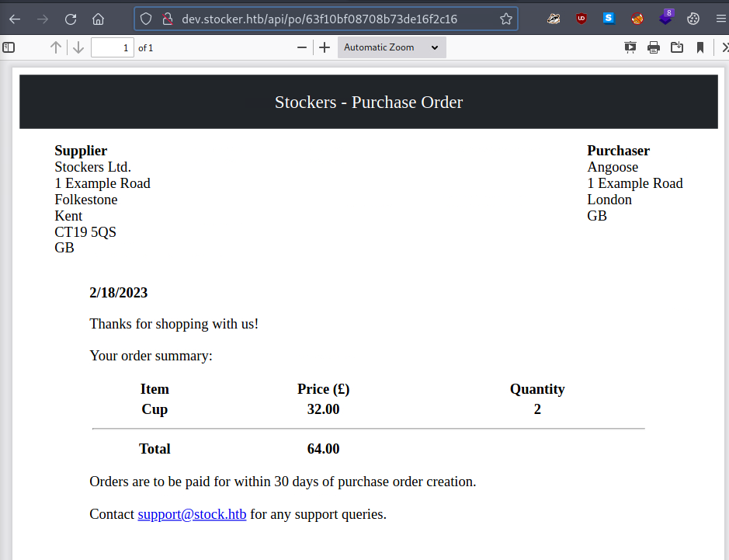729x560 pixels.
Task: Reload the current page
Action: click(x=71, y=19)
